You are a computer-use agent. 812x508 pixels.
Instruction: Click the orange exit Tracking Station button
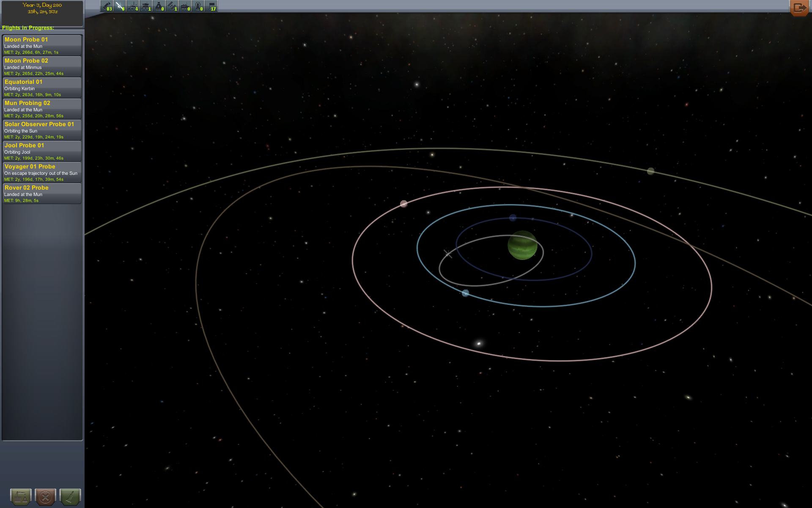799,8
